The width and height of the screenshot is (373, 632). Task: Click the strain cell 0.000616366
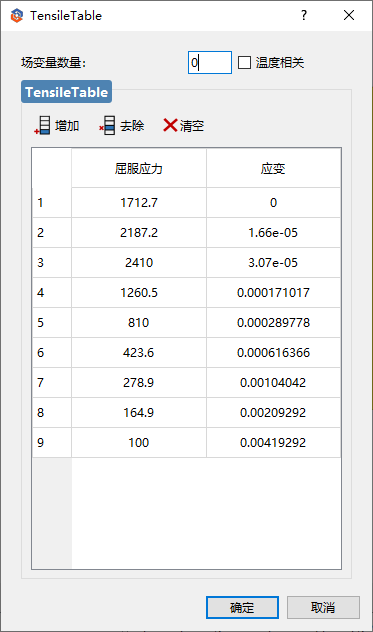[x=273, y=353]
